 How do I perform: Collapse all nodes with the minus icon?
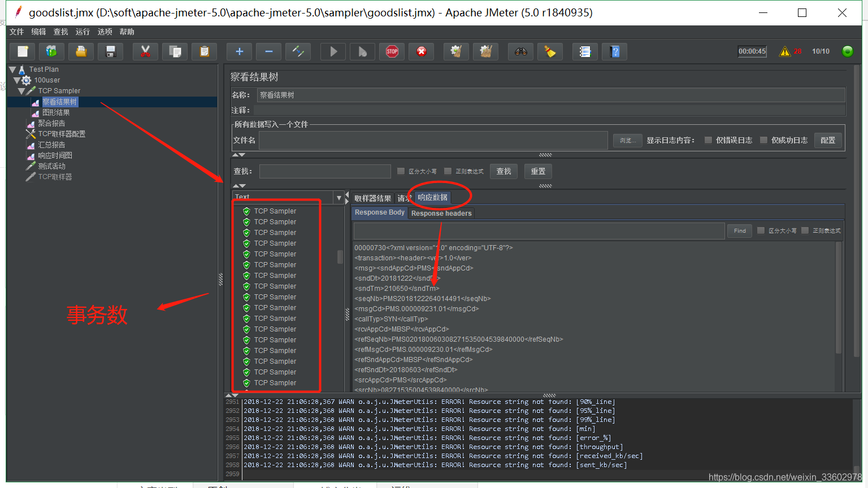point(268,51)
